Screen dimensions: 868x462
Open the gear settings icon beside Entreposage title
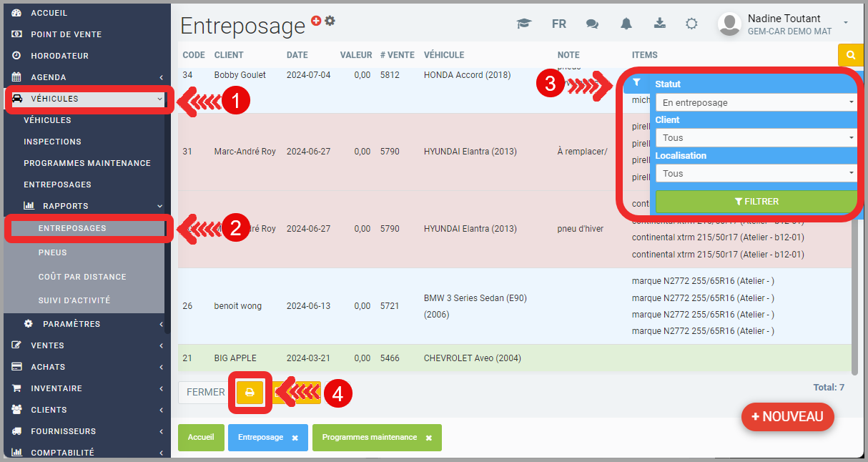(330, 21)
